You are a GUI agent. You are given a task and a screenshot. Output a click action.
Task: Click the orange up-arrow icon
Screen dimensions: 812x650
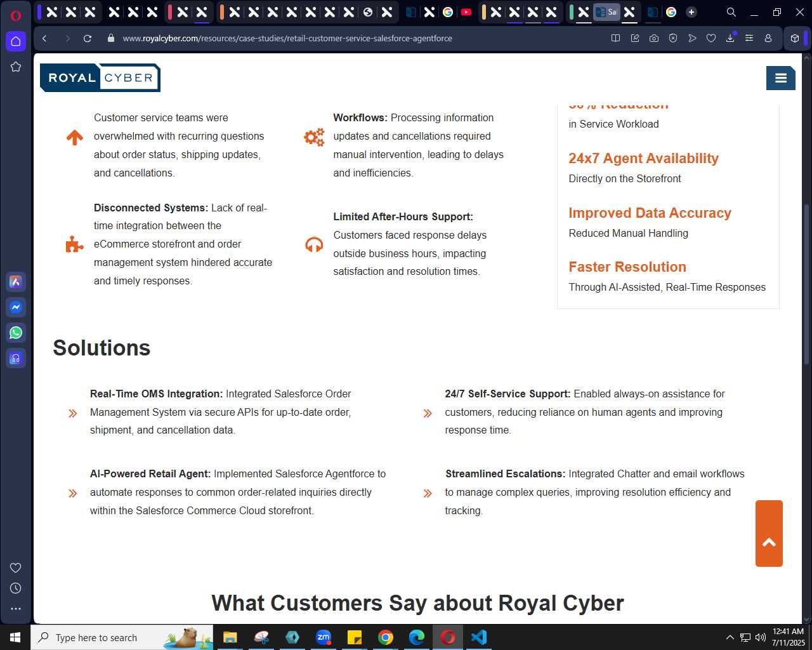point(75,137)
